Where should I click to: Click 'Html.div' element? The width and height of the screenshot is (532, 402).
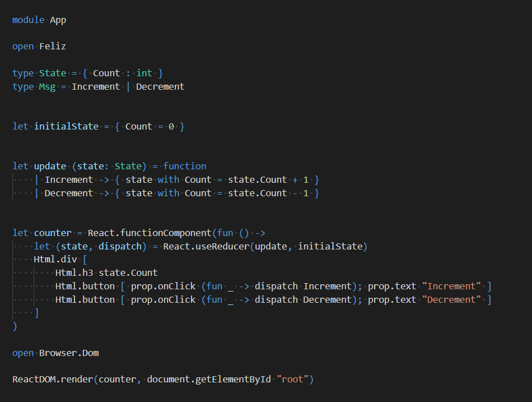click(x=55, y=260)
